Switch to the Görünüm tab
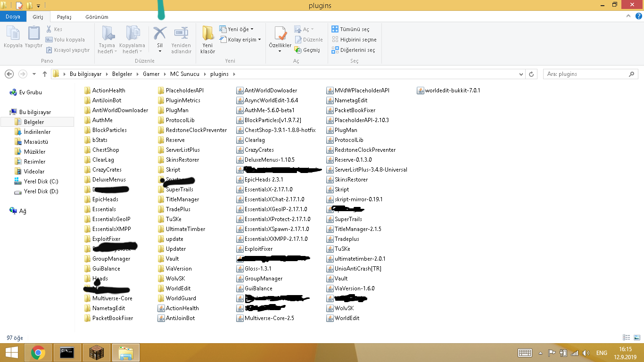The width and height of the screenshot is (644, 362). 97,16
